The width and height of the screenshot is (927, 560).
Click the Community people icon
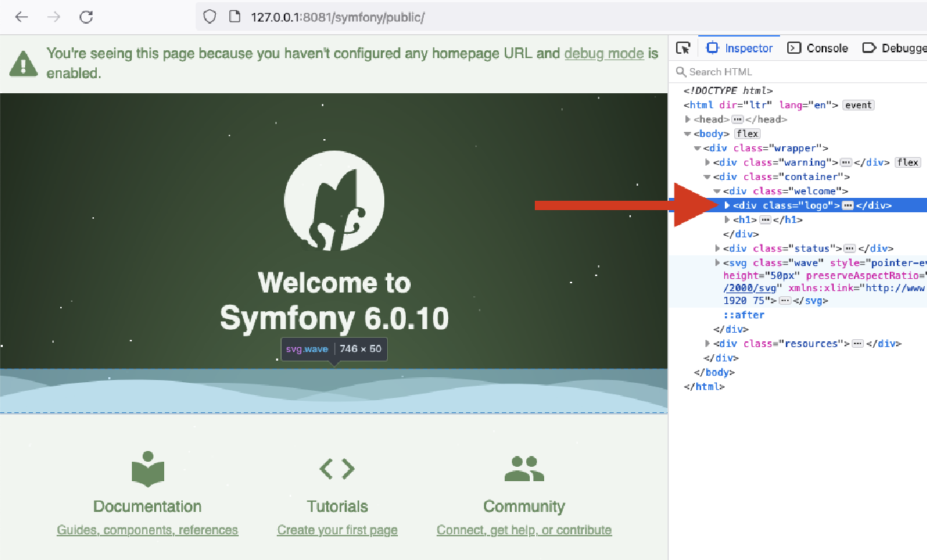(524, 469)
